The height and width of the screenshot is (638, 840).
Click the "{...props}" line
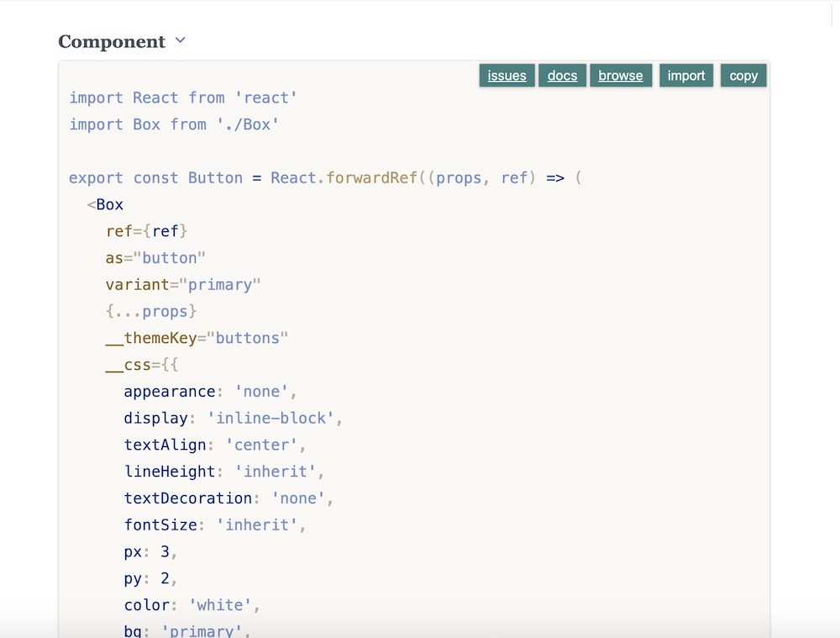click(151, 312)
